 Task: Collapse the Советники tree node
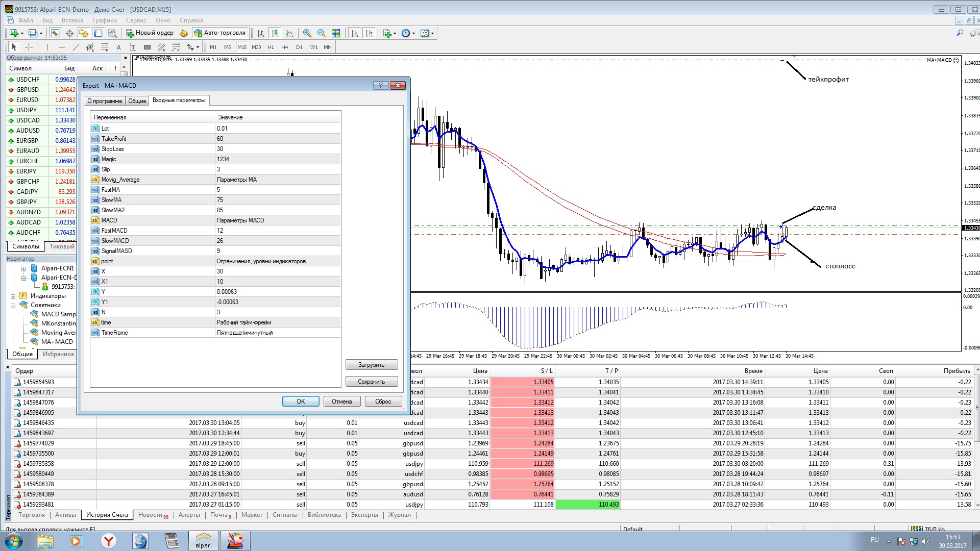tap(13, 305)
